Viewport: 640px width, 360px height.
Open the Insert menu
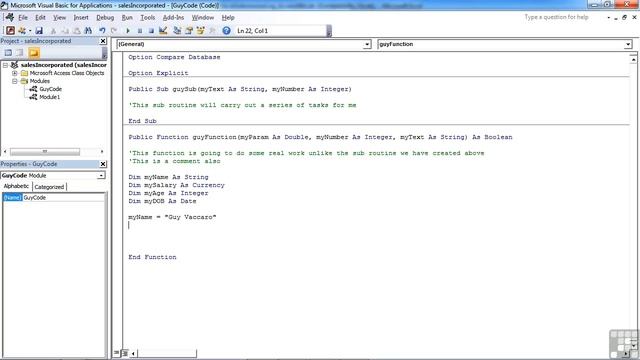[81, 18]
